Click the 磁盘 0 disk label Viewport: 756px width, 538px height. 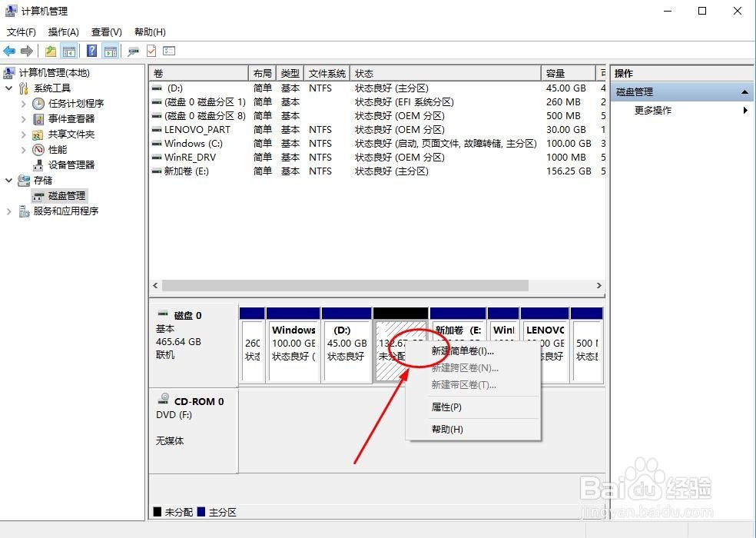point(187,316)
